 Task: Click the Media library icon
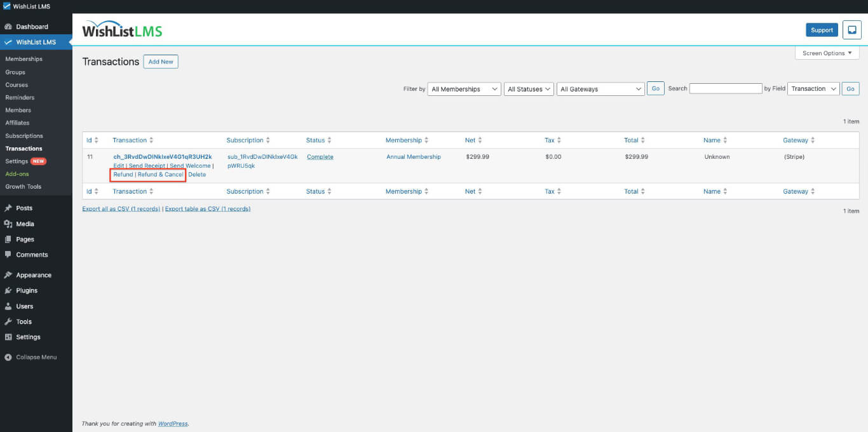pos(8,224)
